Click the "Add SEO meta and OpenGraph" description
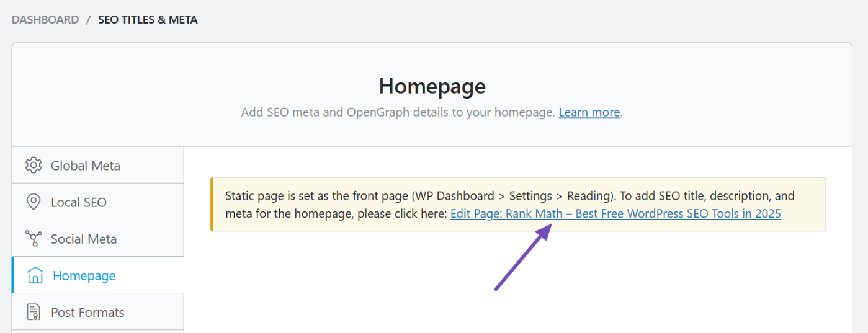Image resolution: width=868 pixels, height=333 pixels. pos(398,112)
